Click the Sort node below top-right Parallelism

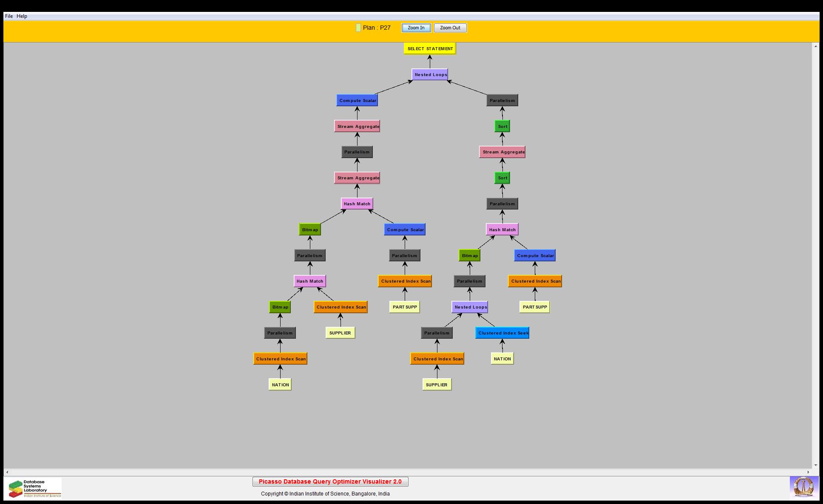click(x=502, y=126)
